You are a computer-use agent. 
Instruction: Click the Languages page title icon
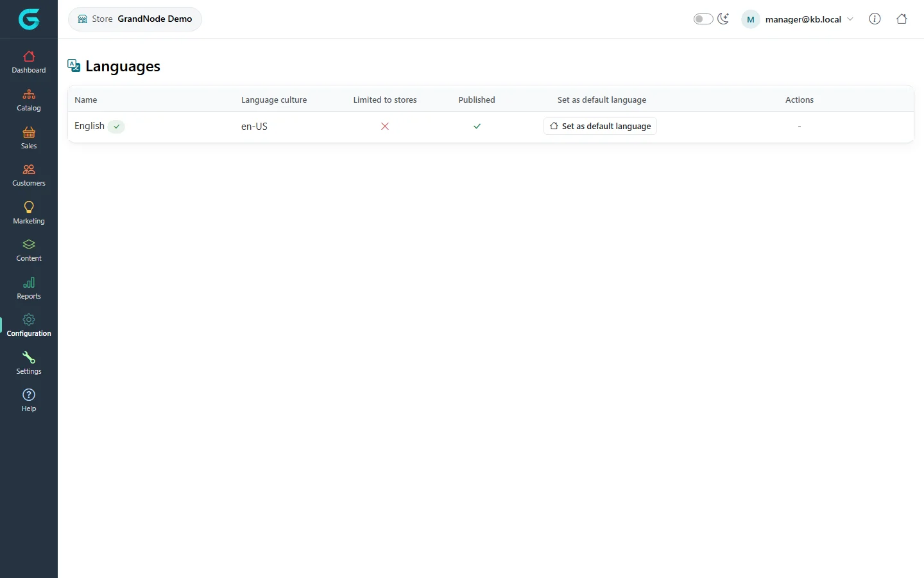(x=74, y=66)
